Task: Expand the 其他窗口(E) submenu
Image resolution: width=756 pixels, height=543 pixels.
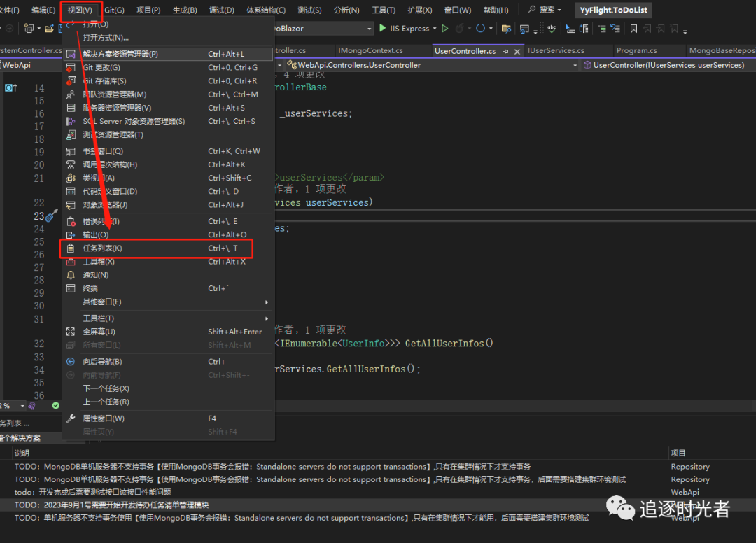Action: pyautogui.click(x=168, y=302)
